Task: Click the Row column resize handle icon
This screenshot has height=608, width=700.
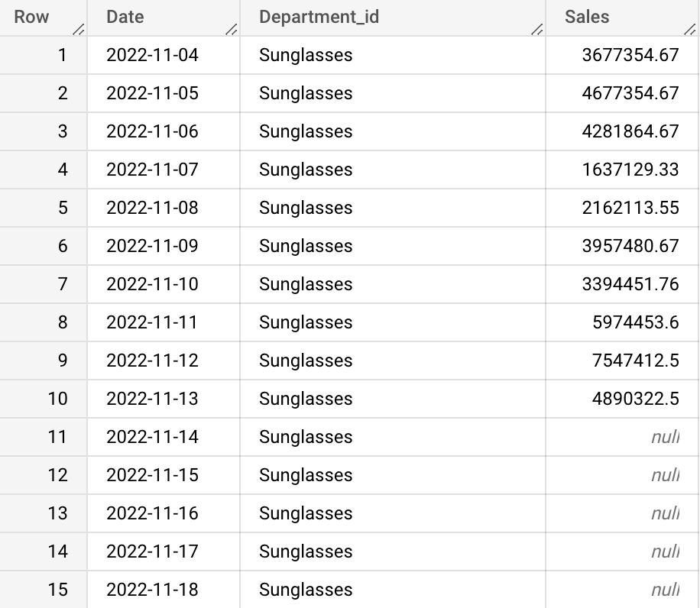Action: [79, 31]
